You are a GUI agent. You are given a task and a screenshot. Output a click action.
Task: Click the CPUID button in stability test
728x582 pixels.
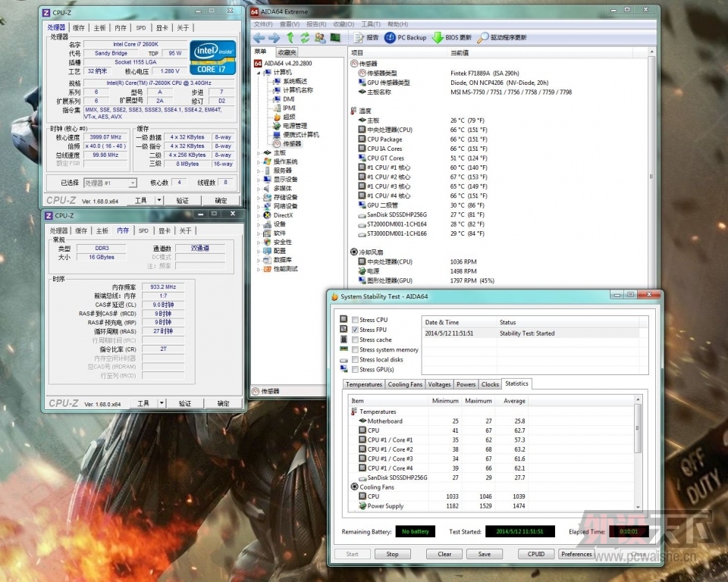click(x=536, y=554)
